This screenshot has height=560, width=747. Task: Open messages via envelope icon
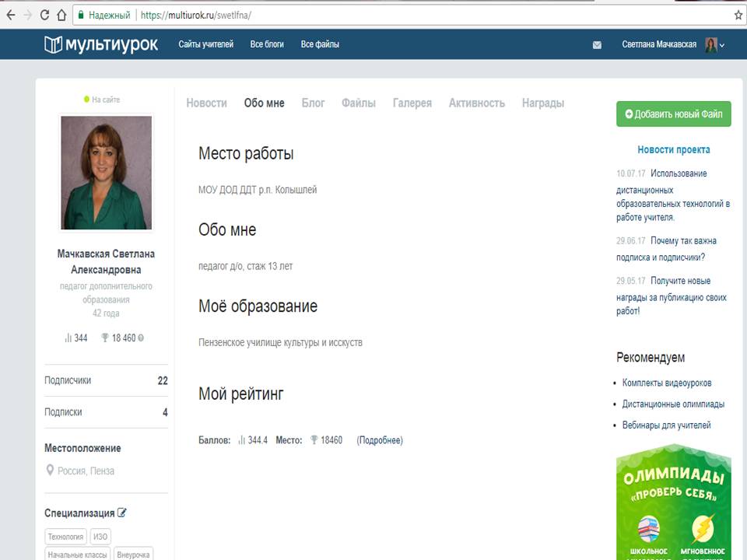597,45
